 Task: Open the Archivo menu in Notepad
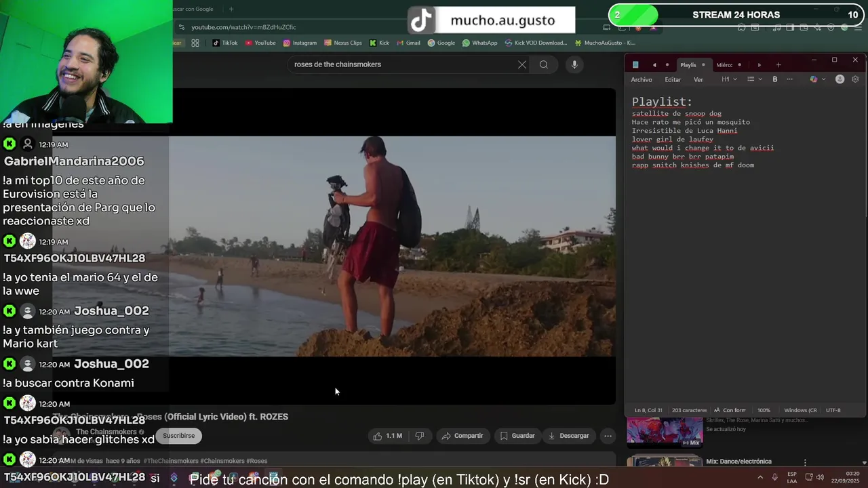click(642, 79)
